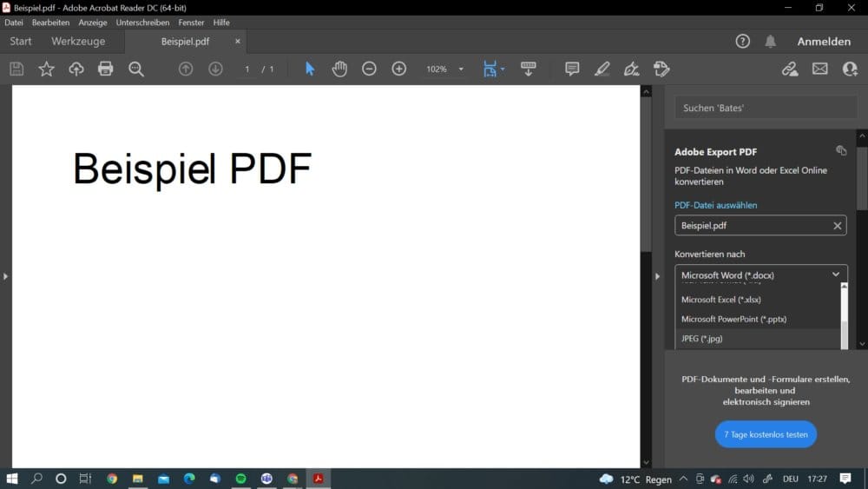Click the tools pane scroll-down arrow
868x489 pixels.
(862, 344)
